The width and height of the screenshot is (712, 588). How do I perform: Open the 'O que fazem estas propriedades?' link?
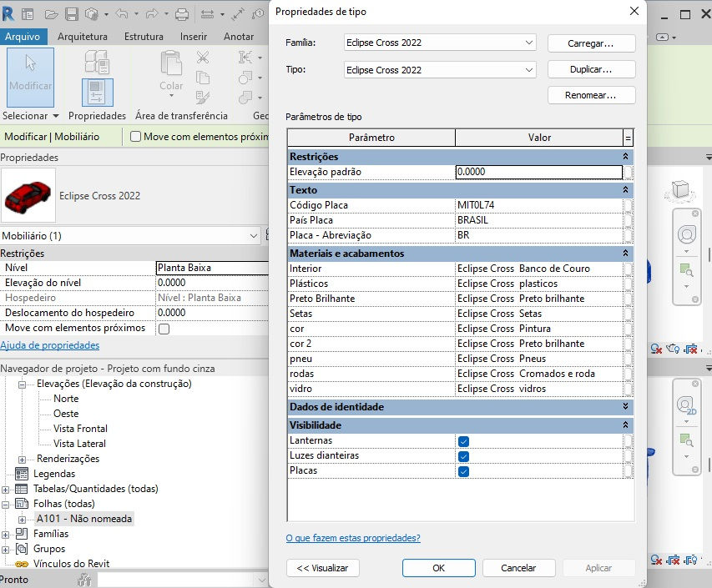pos(353,538)
